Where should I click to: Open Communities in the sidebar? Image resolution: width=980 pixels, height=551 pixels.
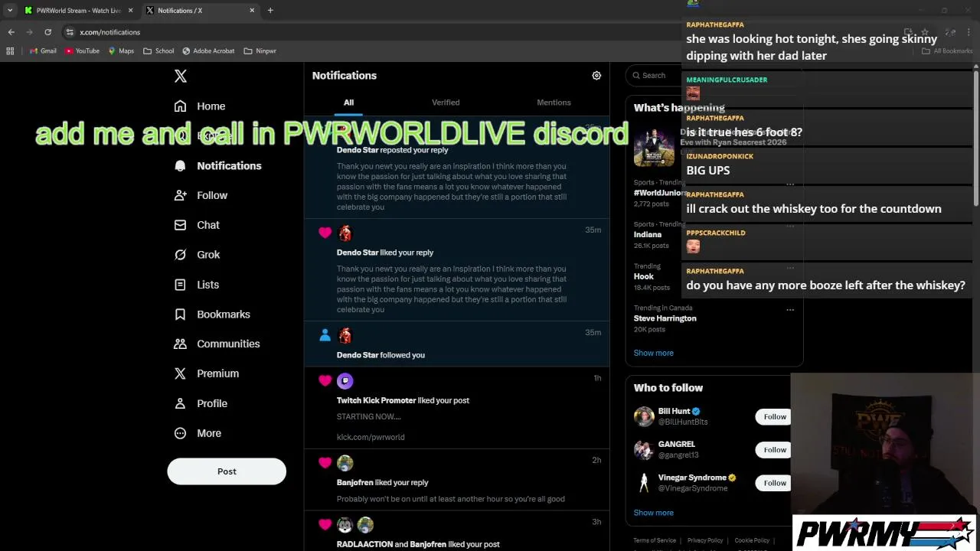217,344
